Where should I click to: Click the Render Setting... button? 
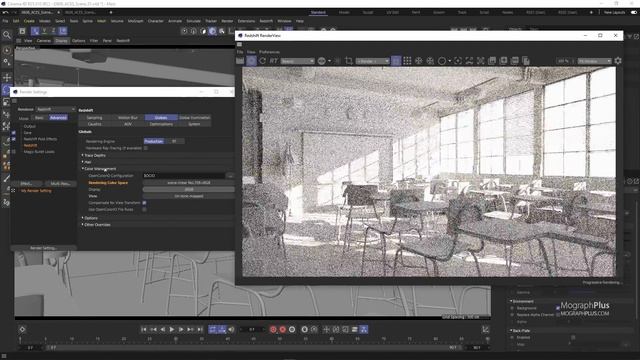coord(43,248)
